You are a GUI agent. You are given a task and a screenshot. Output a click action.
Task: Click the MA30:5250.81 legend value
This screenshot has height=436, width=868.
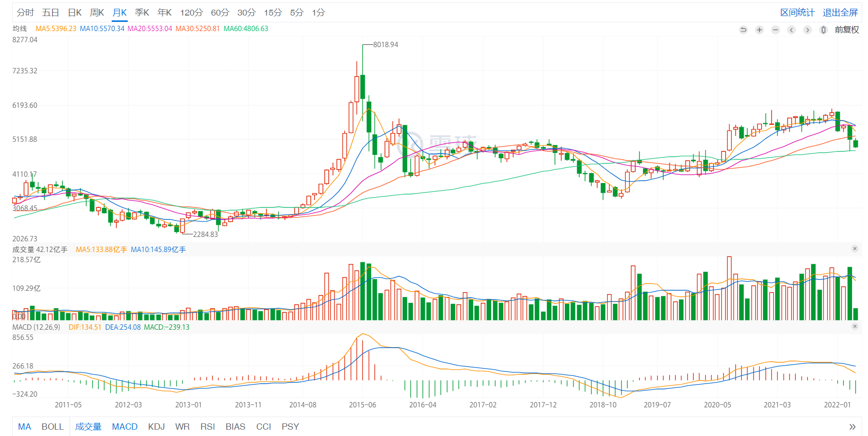[x=198, y=29]
